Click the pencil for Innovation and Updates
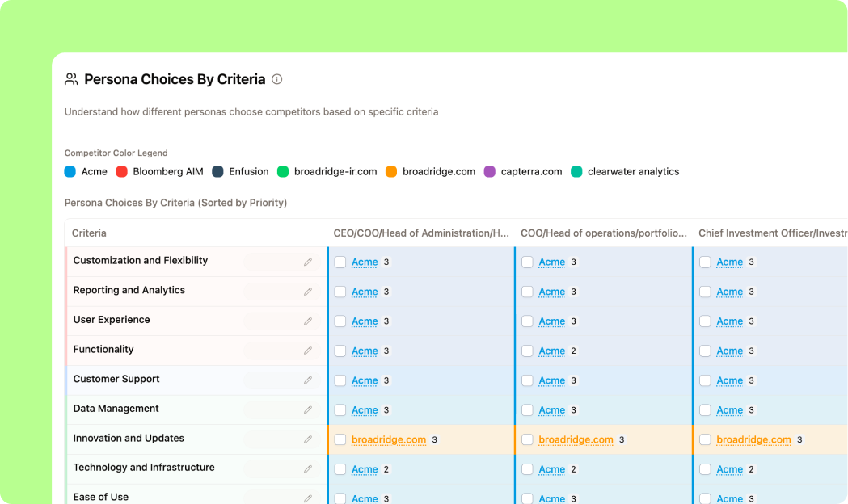 pos(308,439)
